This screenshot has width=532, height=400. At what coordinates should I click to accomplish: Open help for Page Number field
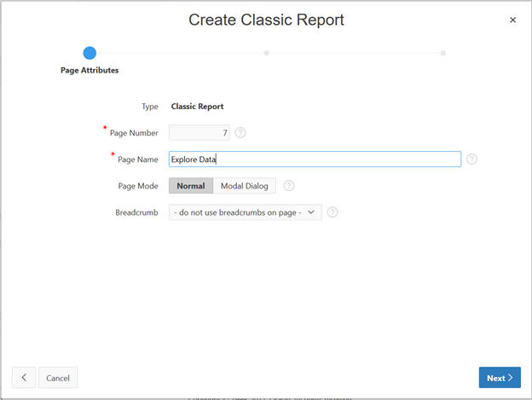click(x=240, y=133)
